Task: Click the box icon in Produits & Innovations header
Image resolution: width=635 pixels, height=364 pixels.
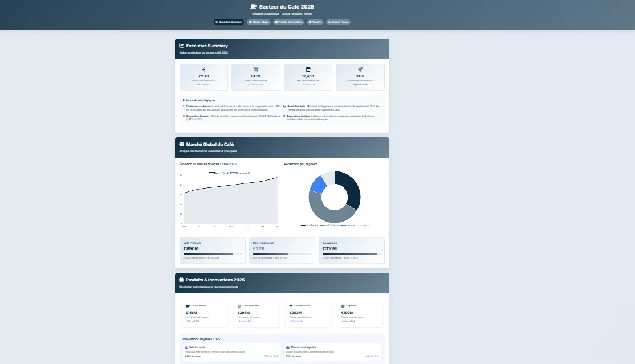Action: tap(181, 280)
